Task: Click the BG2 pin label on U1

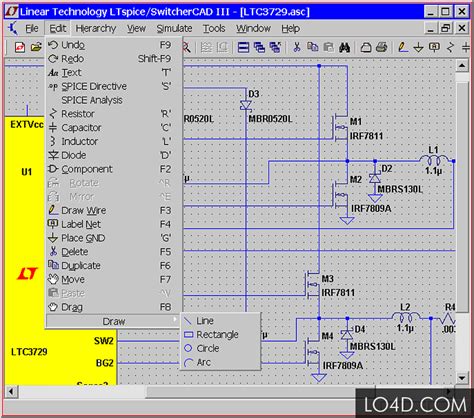Action: (x=105, y=363)
